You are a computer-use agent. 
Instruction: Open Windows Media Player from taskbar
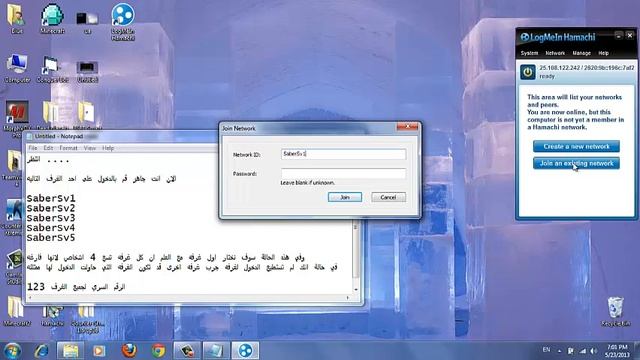(x=99, y=351)
